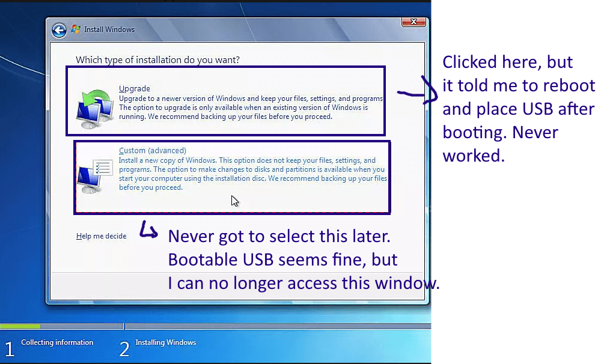Click the Custom installation checklist icon
Screen dimensions: 601x364
coord(95,175)
